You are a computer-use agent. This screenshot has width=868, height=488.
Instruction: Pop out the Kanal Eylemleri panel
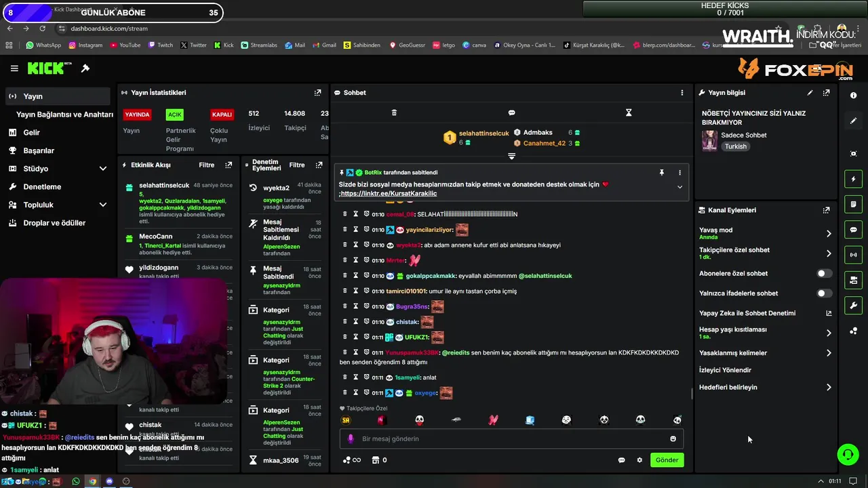click(826, 210)
